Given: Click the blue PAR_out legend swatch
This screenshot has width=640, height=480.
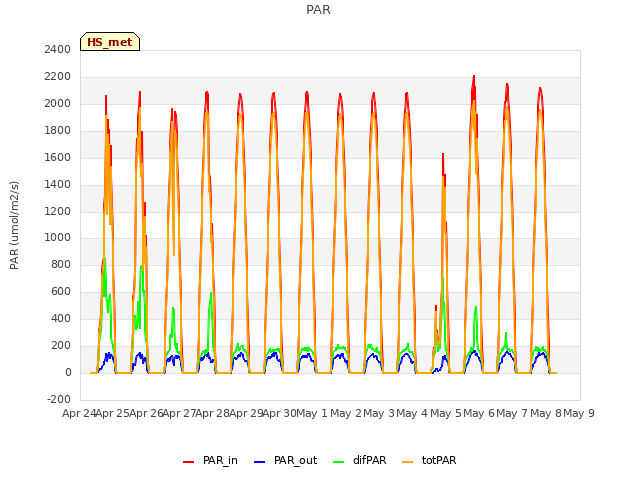Looking at the screenshot, I should click(x=259, y=462).
